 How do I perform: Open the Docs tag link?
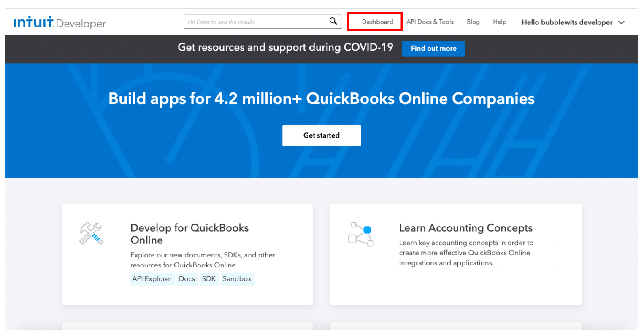click(x=187, y=279)
